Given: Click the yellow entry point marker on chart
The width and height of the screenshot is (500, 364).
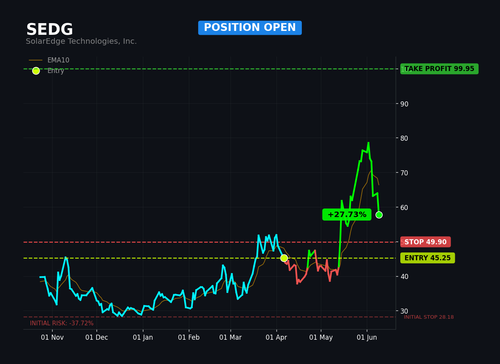Looking at the screenshot, I should (x=284, y=258).
